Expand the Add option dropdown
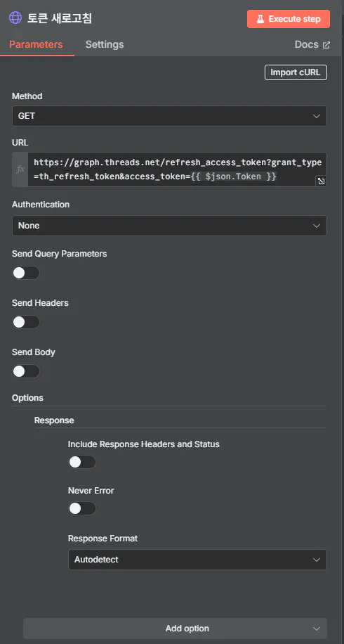 (x=175, y=629)
